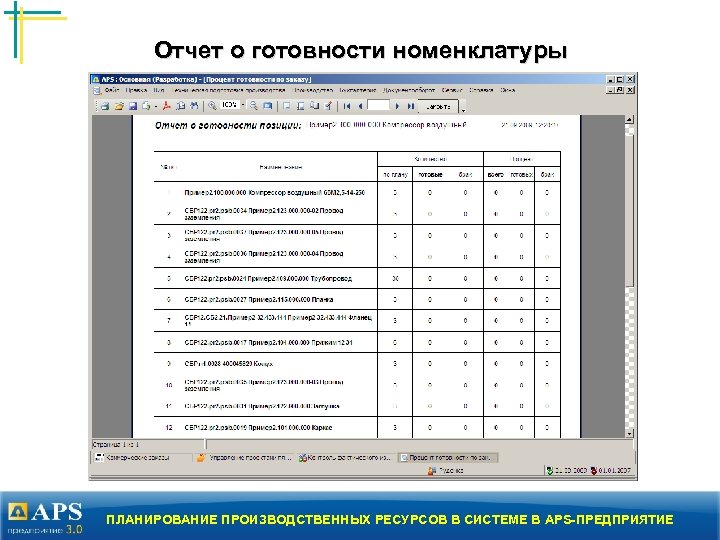
Task: Click the user icon in status bar
Action: click(x=432, y=470)
